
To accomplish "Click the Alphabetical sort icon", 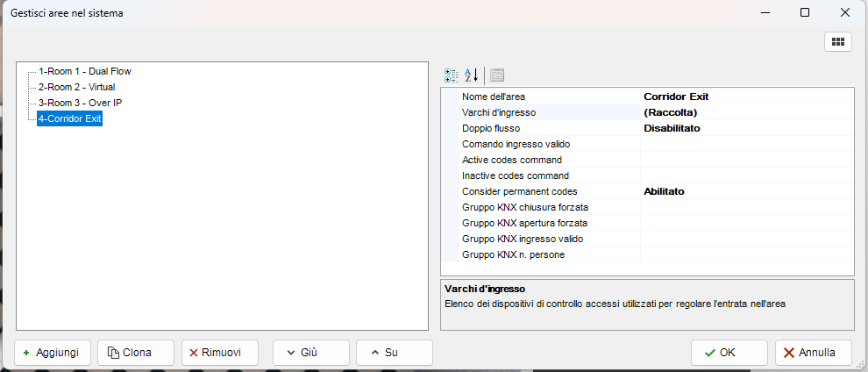I will 472,75.
